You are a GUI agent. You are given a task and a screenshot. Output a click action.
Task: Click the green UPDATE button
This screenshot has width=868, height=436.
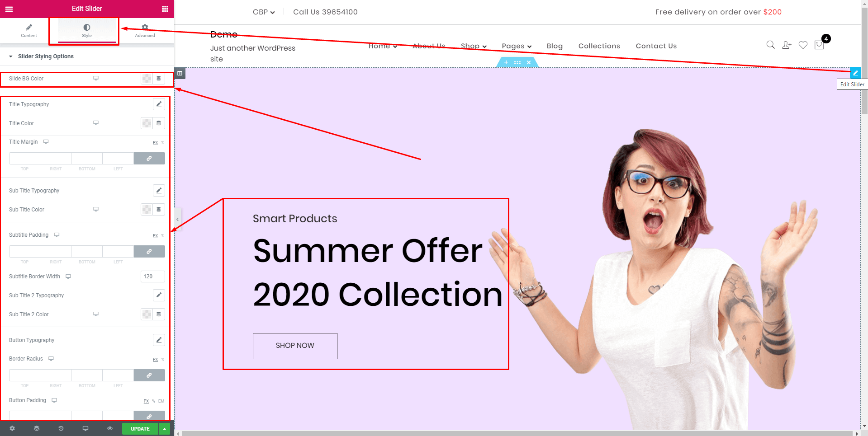pos(140,429)
